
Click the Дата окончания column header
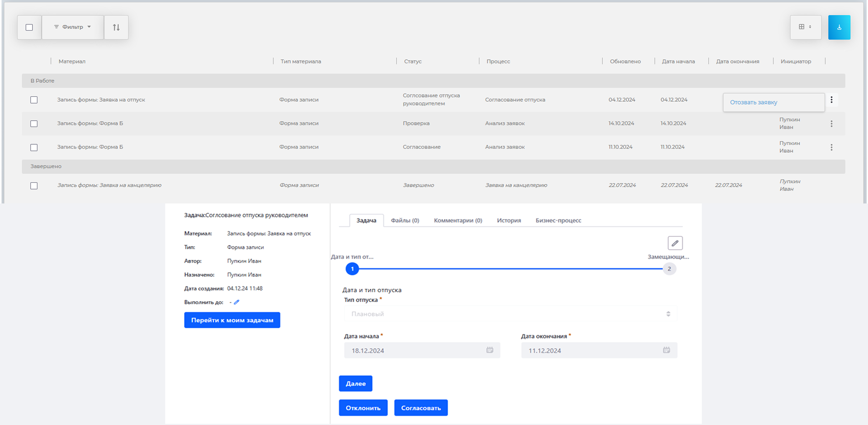tap(737, 61)
